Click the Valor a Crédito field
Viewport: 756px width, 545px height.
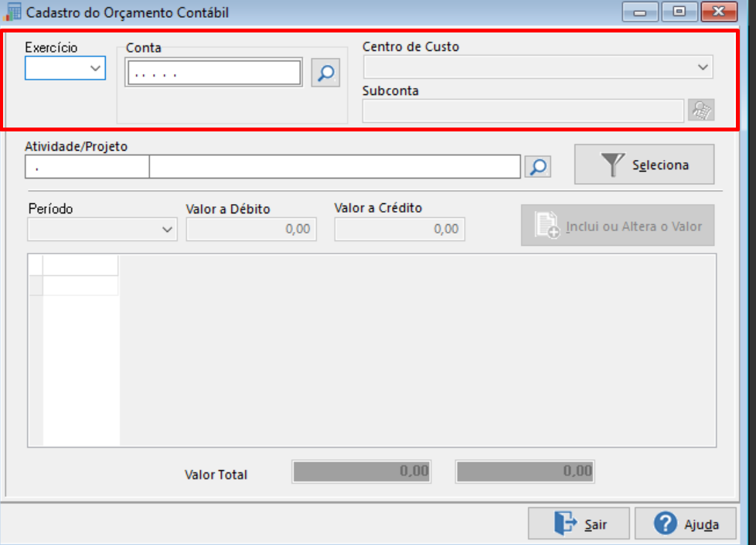coord(400,229)
